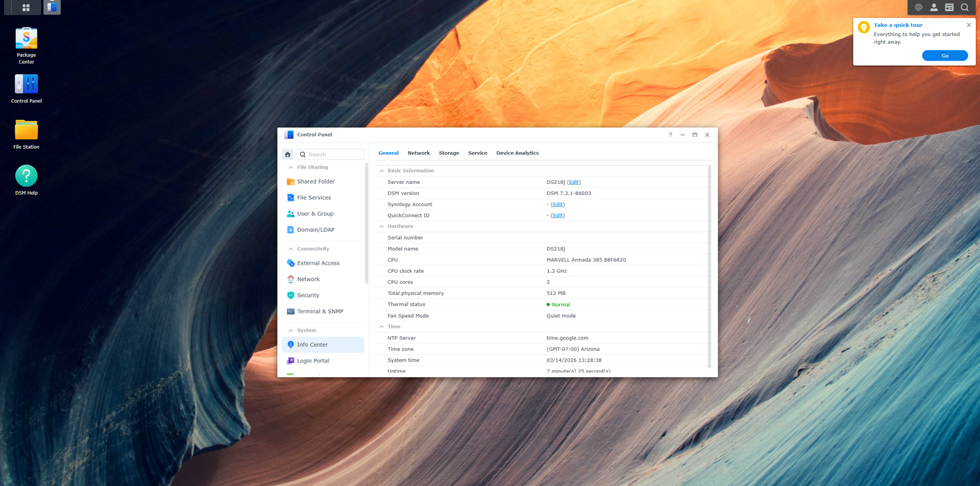
Task: Open File Station desktop icon
Action: coord(26,131)
